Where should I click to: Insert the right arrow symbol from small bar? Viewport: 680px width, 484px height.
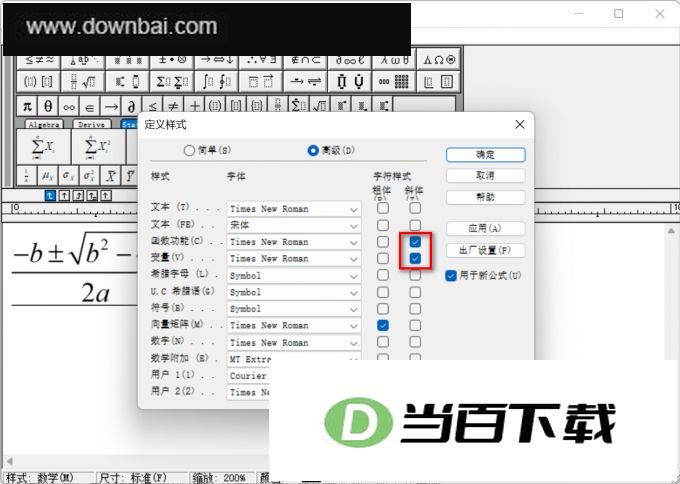[x=111, y=106]
